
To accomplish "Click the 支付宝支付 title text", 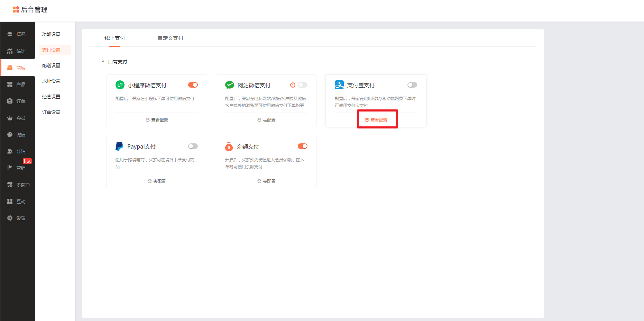I will tap(361, 85).
